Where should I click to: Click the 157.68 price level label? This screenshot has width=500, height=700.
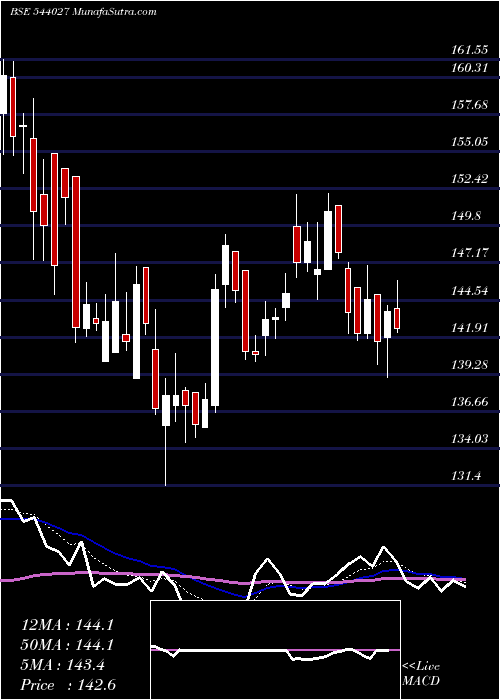point(469,105)
